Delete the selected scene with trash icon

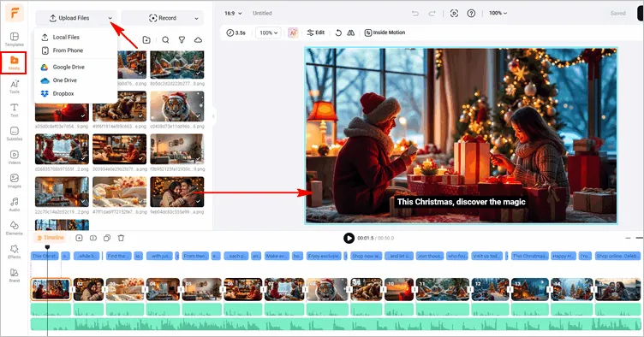pyautogui.click(x=121, y=238)
